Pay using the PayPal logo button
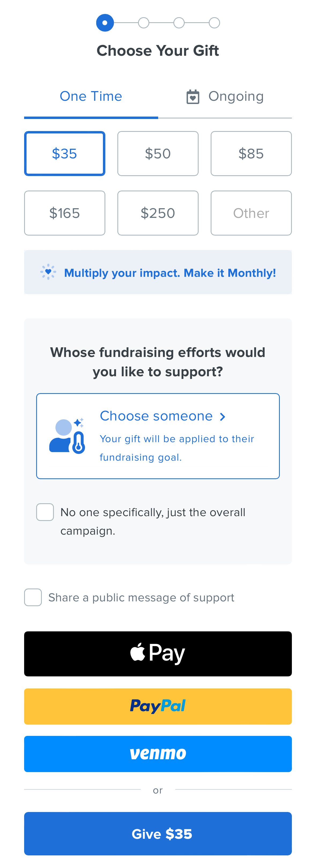The height and width of the screenshot is (868, 316). (x=158, y=706)
